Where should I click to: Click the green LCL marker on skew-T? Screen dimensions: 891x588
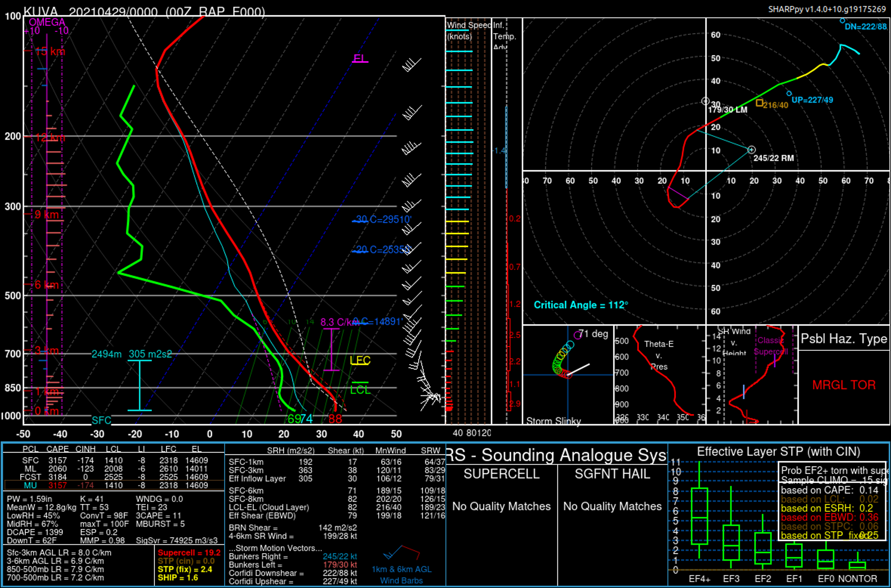tap(360, 389)
